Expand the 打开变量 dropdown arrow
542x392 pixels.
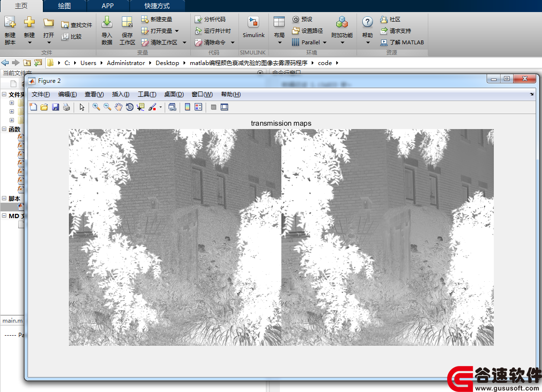tap(177, 31)
